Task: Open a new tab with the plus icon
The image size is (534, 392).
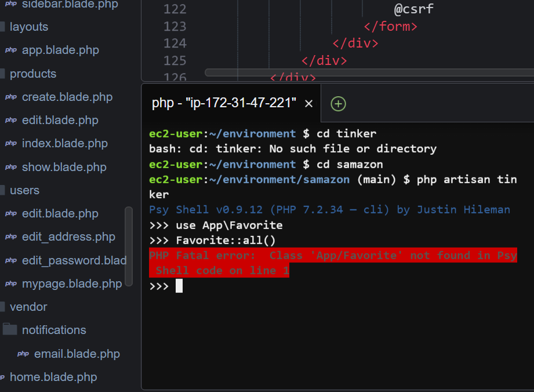Action: pyautogui.click(x=338, y=104)
